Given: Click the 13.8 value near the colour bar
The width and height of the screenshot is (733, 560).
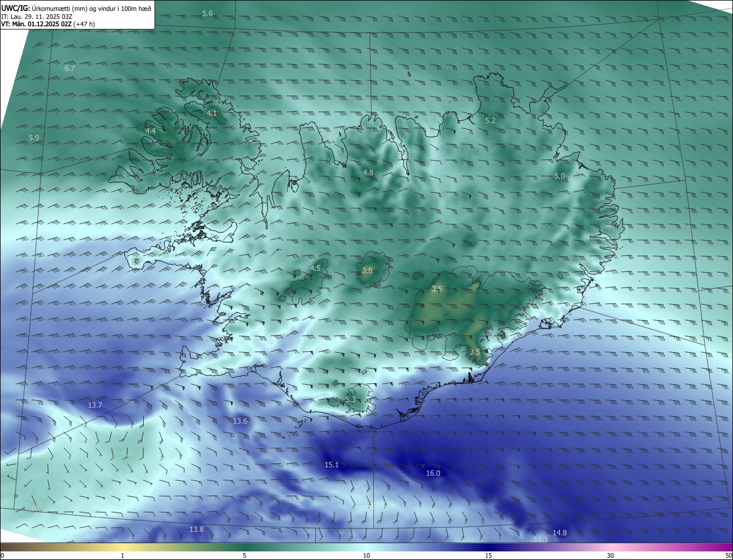Looking at the screenshot, I should (196, 530).
